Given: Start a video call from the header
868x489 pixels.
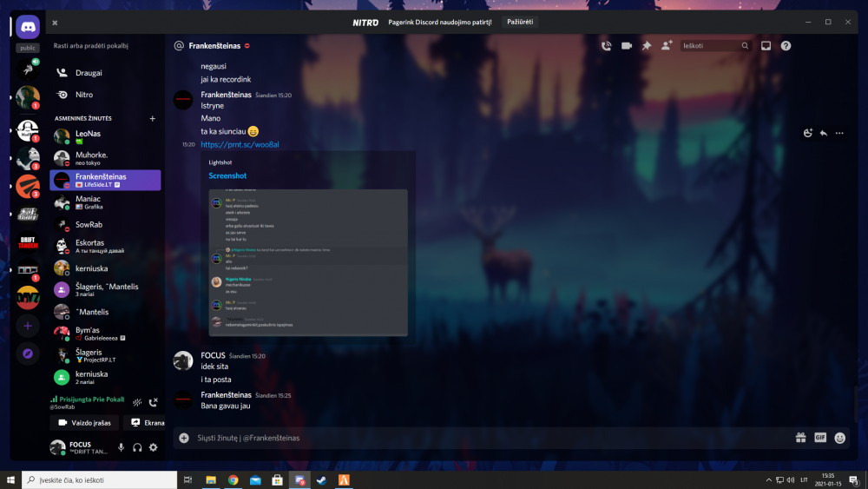Looking at the screenshot, I should (x=626, y=46).
